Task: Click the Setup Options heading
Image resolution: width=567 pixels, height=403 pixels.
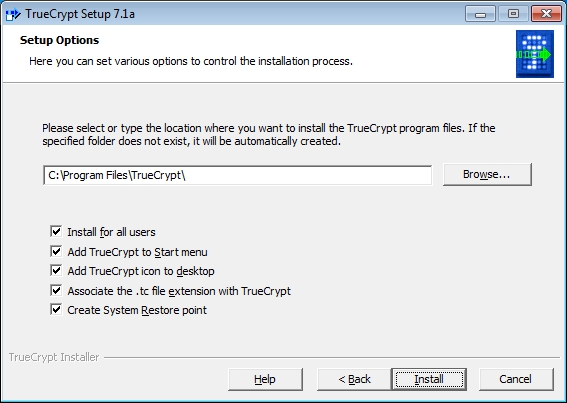Action: [x=59, y=40]
